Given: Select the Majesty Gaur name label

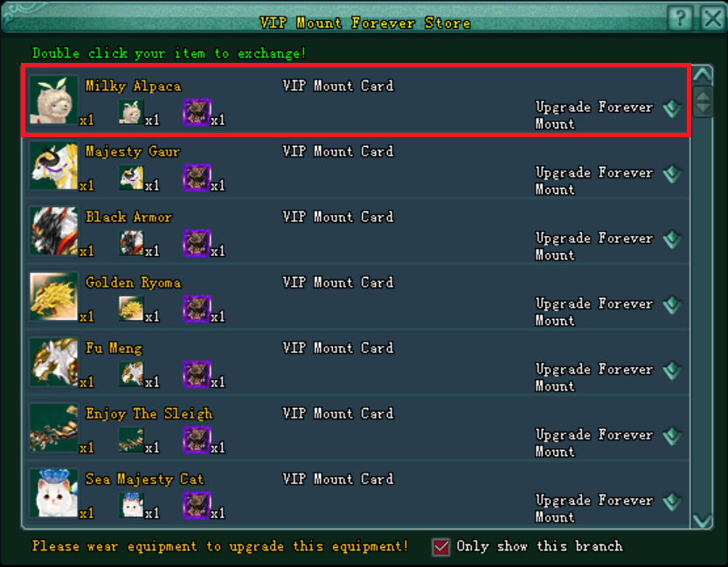Looking at the screenshot, I should [x=133, y=152].
